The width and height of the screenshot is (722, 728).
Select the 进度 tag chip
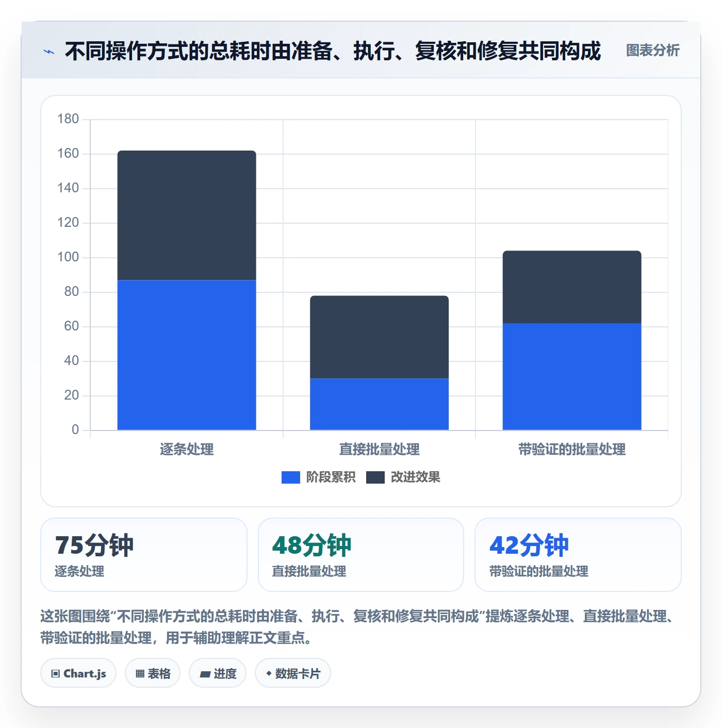click(x=218, y=673)
